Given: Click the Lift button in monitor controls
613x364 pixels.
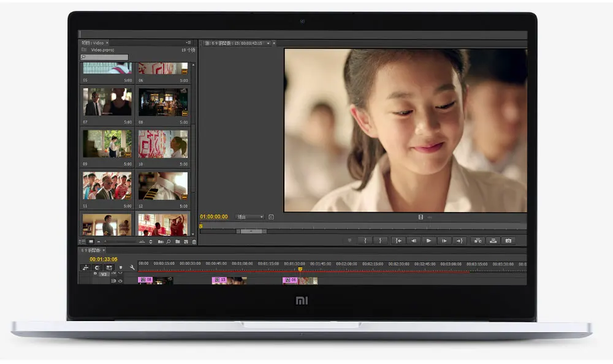Looking at the screenshot, I should click(478, 241).
